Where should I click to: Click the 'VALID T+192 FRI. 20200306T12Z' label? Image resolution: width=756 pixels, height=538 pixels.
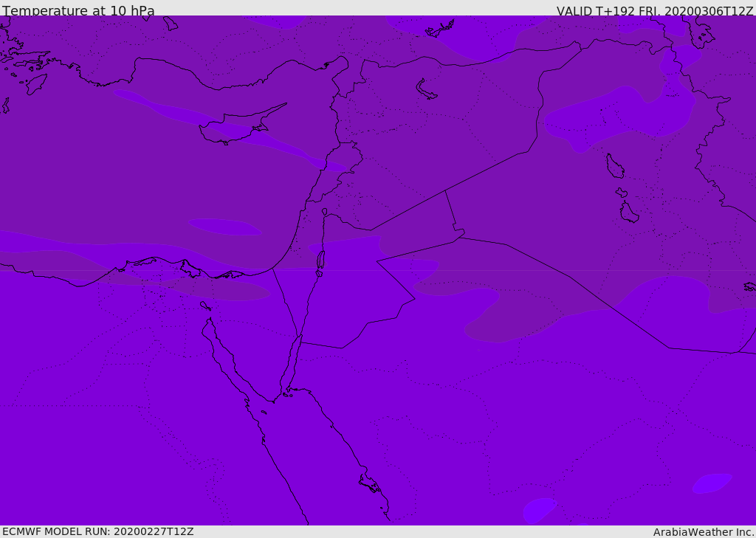coord(654,11)
